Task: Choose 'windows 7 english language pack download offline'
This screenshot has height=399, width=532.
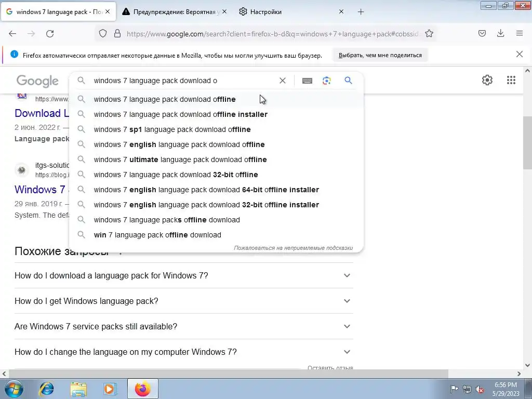Action: [216, 144]
